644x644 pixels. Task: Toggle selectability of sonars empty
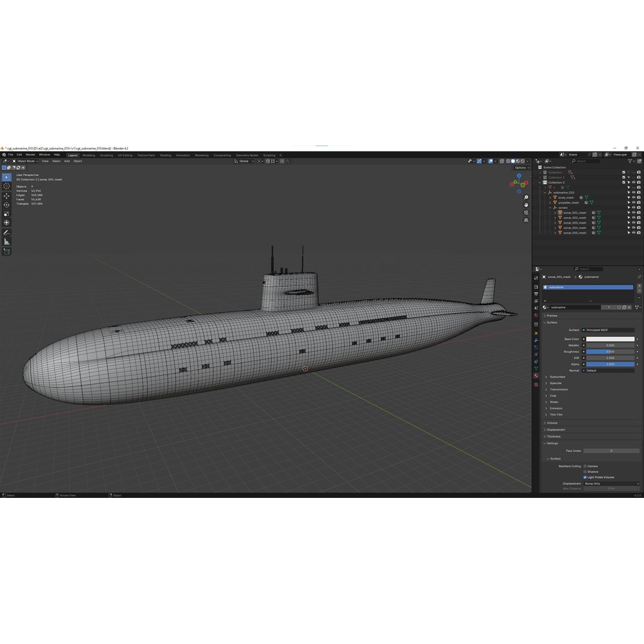[x=628, y=208]
